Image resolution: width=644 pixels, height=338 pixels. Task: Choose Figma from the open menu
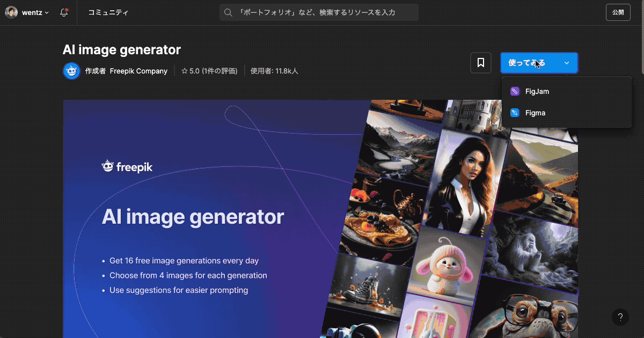tap(535, 113)
